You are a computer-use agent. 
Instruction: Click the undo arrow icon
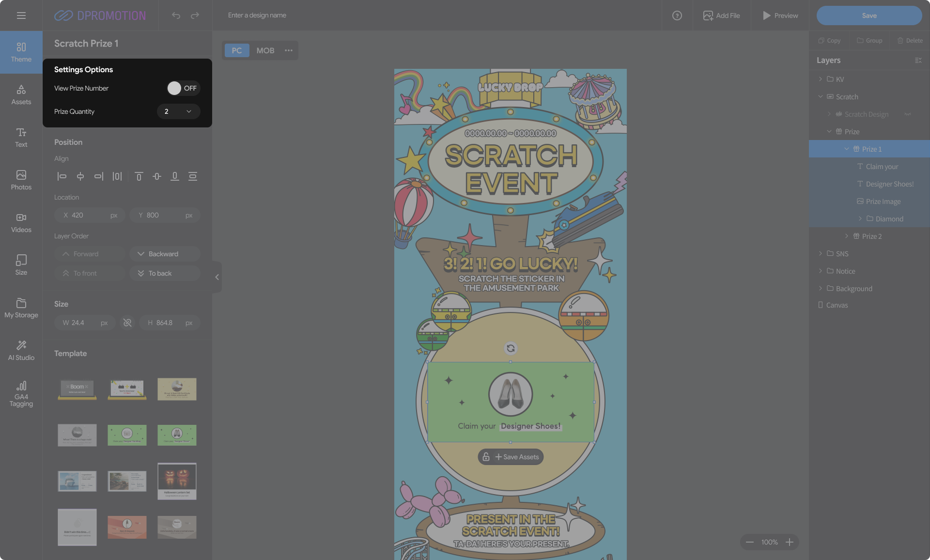click(176, 16)
